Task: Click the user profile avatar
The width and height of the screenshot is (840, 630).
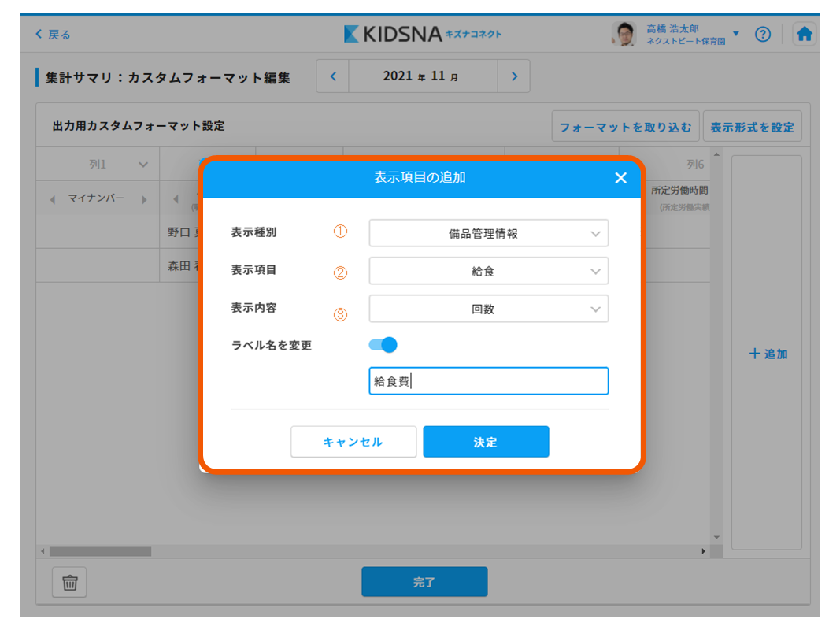Action: [624, 34]
